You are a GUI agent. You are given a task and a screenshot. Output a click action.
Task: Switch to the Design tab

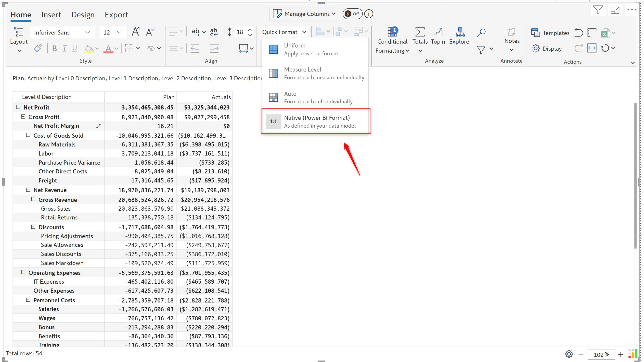coord(83,15)
